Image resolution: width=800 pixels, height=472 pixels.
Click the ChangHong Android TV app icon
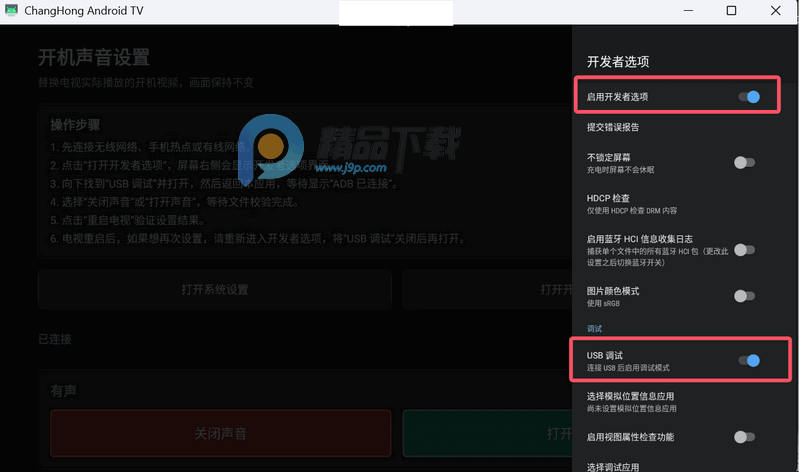pyautogui.click(x=11, y=10)
